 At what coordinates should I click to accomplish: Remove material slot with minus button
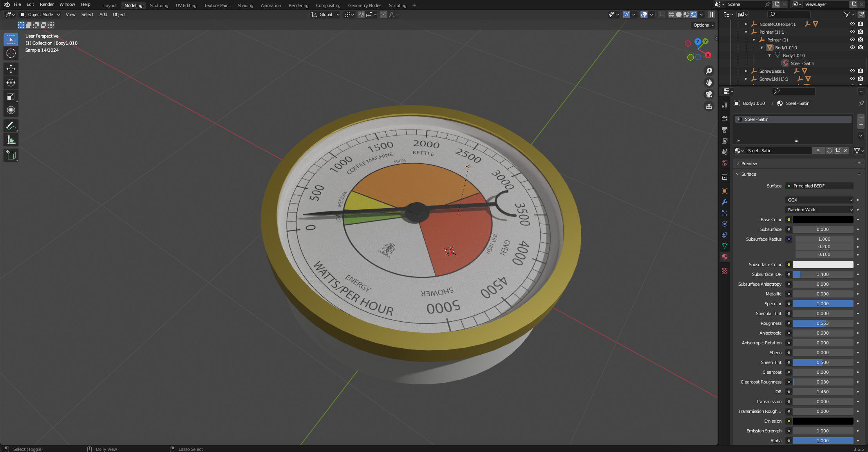[861, 125]
